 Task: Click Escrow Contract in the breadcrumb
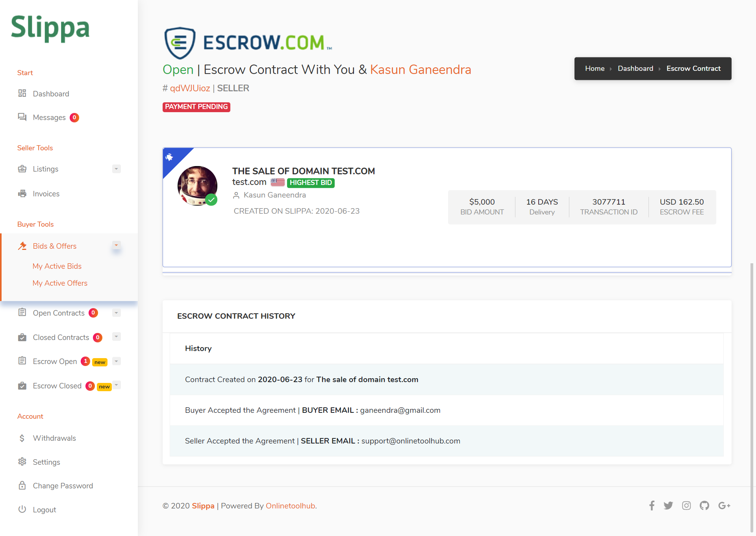[693, 68]
